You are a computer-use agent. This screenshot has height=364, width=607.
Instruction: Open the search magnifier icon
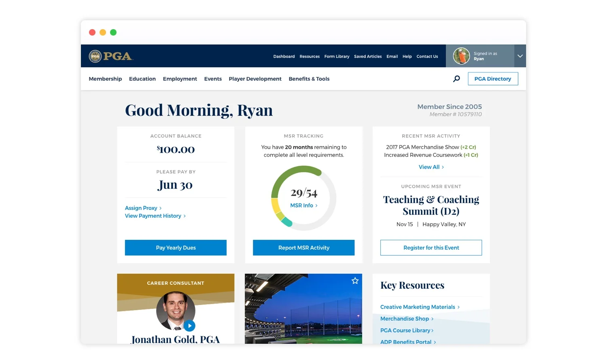(x=456, y=79)
